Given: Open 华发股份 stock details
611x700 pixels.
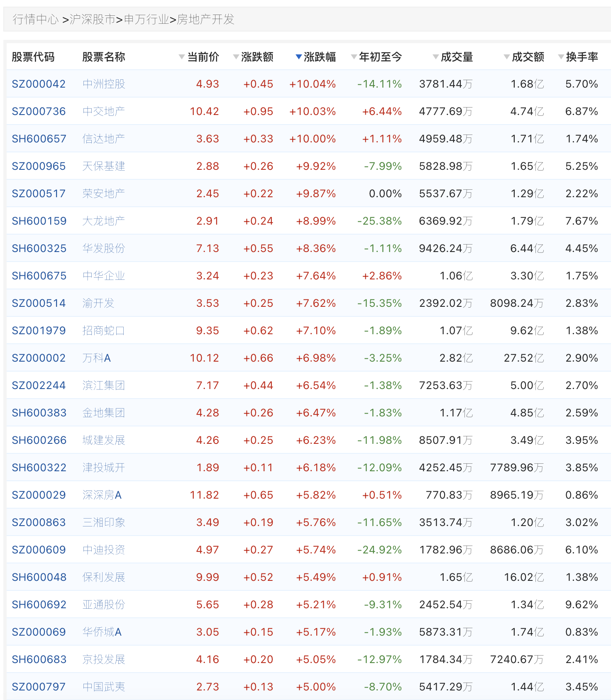Looking at the screenshot, I should 104,248.
